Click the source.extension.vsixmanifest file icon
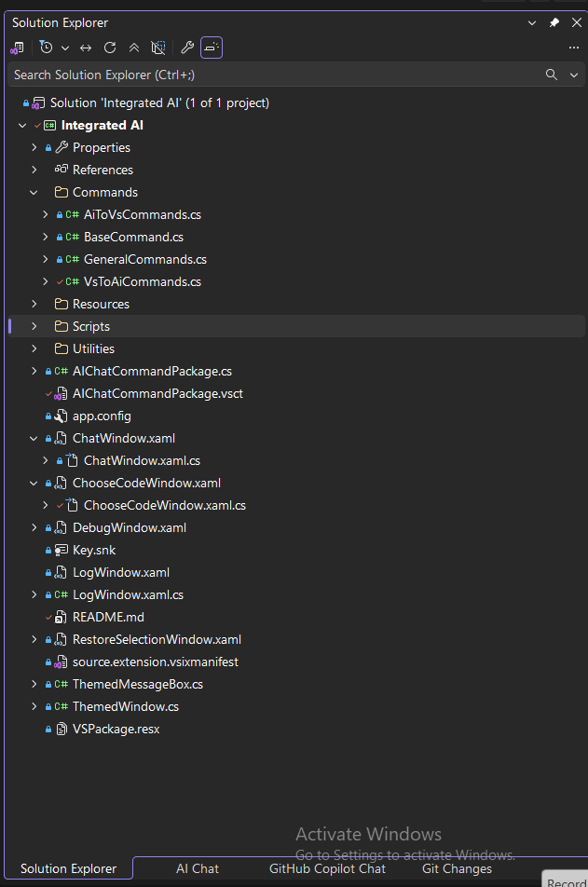Screen dimensions: 588x887 pos(61,662)
